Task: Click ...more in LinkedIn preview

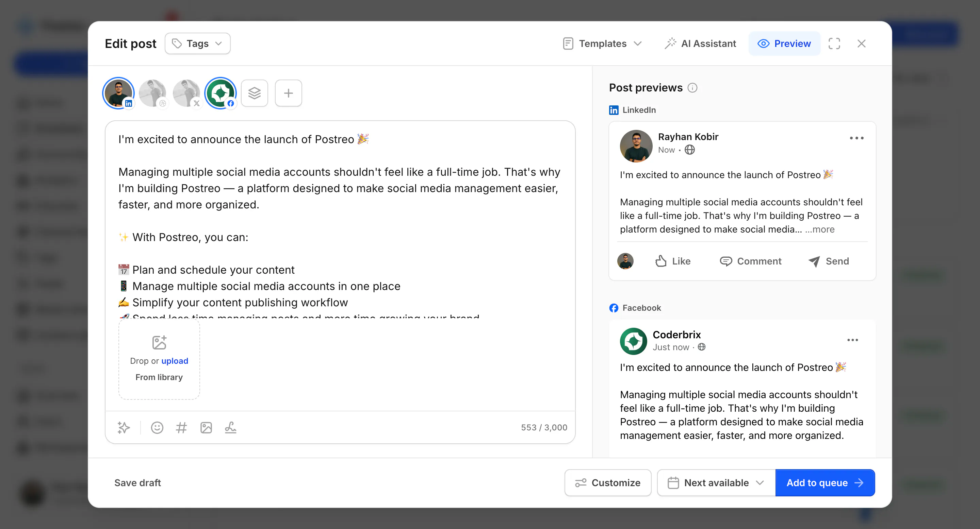Action: pyautogui.click(x=820, y=229)
